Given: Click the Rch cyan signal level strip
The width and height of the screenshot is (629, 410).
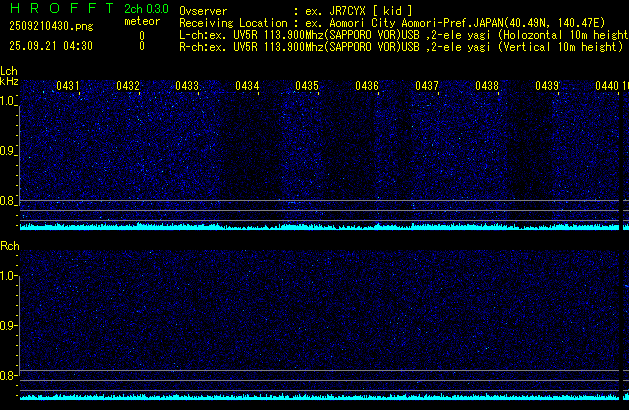Looking at the screenshot, I should (x=320, y=398).
